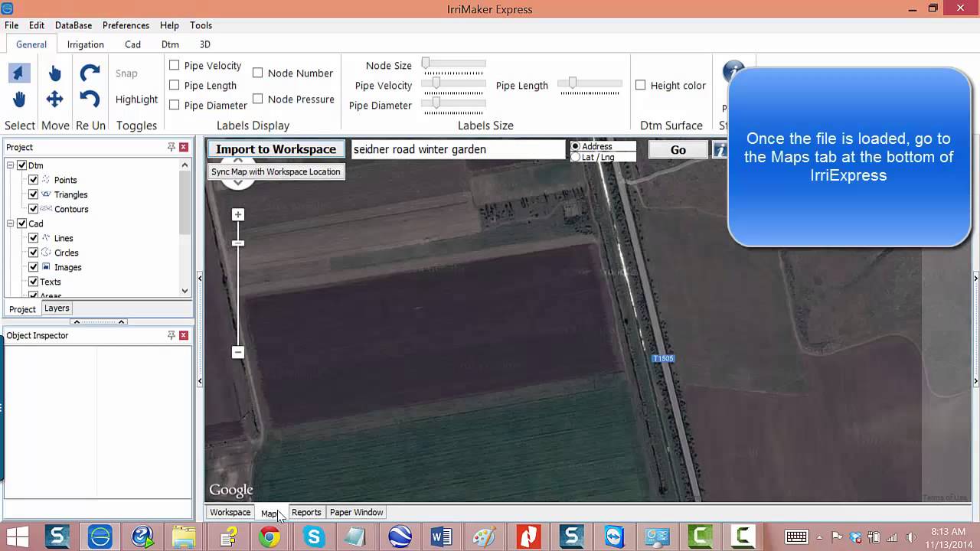Click the Import to Workspace button
This screenshot has width=980, height=551.
276,149
